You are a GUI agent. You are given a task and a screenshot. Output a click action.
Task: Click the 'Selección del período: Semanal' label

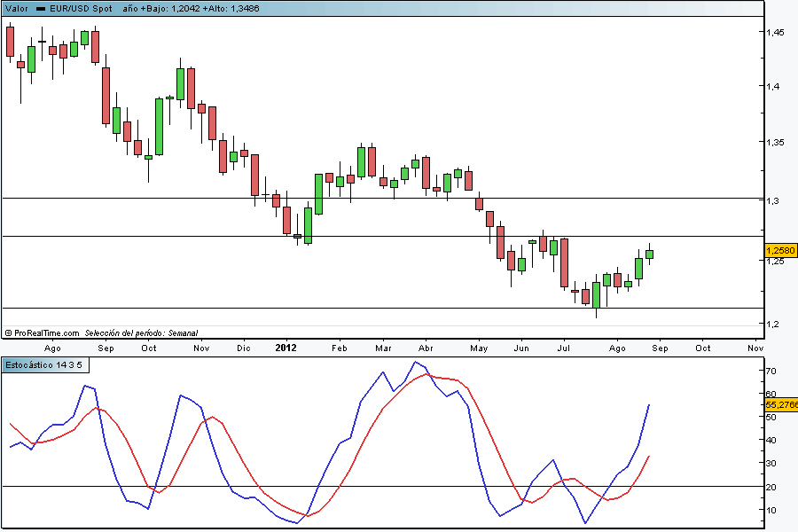tap(141, 332)
